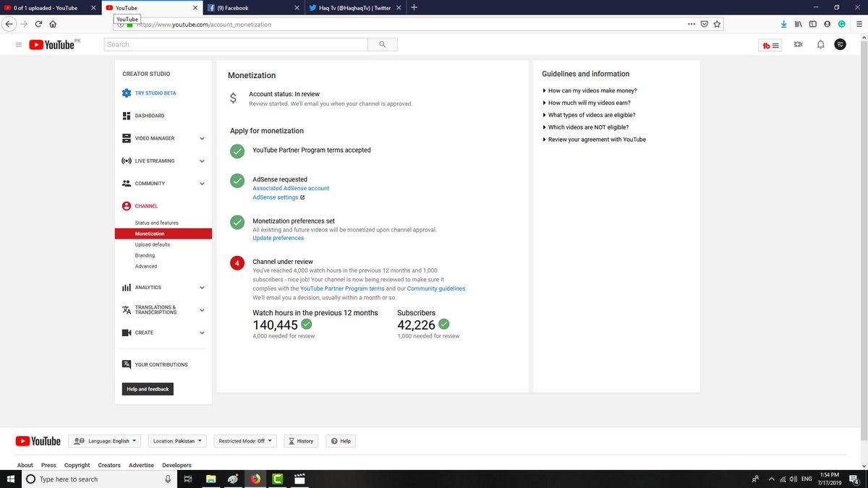This screenshot has width=868, height=488.
Task: Open Advanced under Channel
Action: pos(146,266)
